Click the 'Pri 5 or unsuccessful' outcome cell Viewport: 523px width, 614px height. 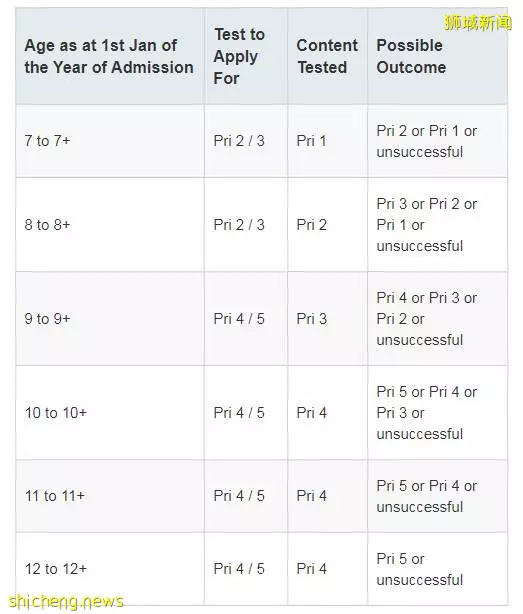[x=420, y=569]
